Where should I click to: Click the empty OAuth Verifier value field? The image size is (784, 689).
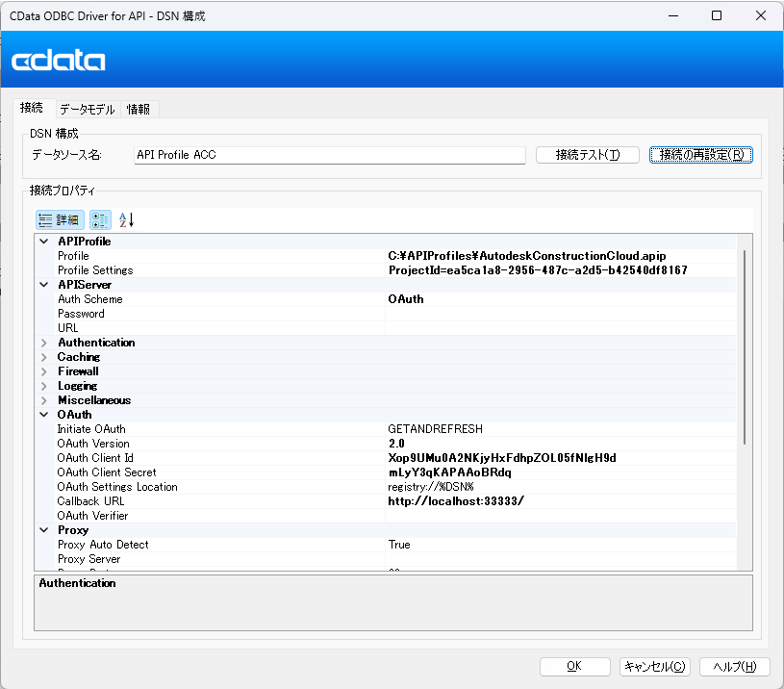point(561,516)
